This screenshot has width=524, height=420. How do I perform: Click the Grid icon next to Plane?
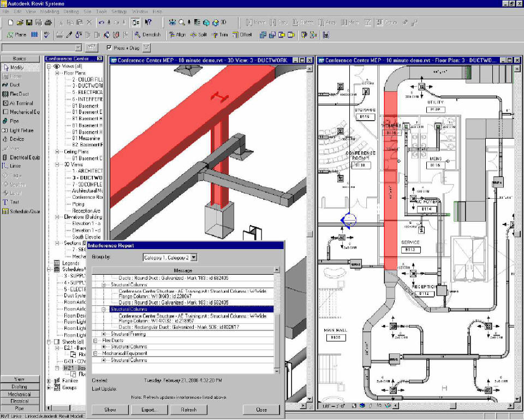coord(34,34)
